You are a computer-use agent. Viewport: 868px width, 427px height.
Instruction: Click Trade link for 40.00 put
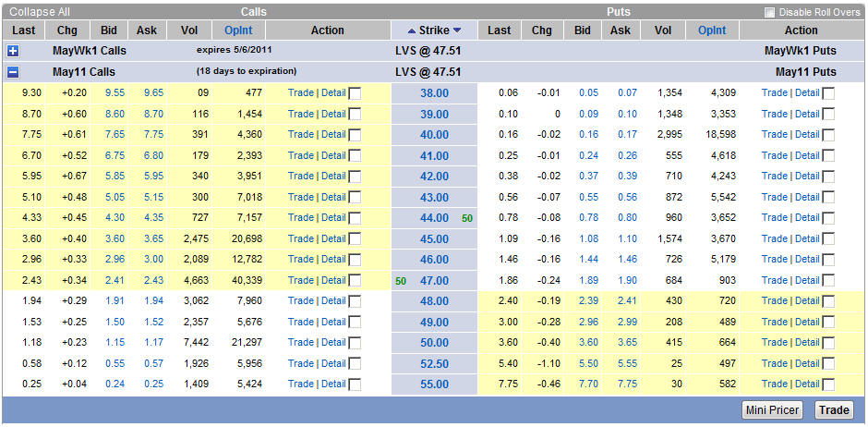[774, 134]
